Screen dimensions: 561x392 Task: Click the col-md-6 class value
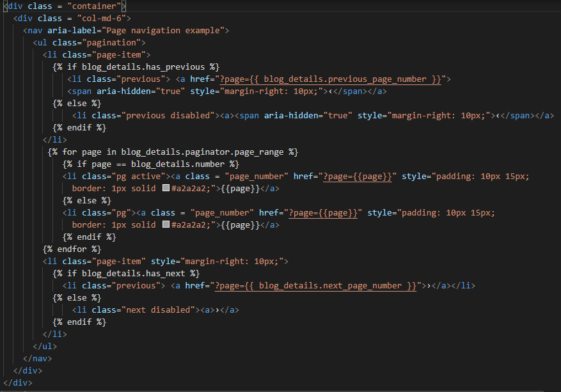click(102, 19)
